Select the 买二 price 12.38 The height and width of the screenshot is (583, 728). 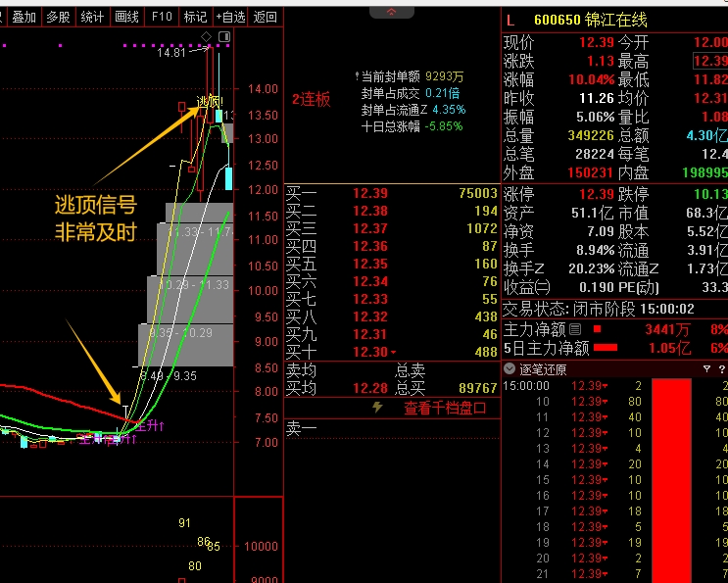[x=370, y=211]
